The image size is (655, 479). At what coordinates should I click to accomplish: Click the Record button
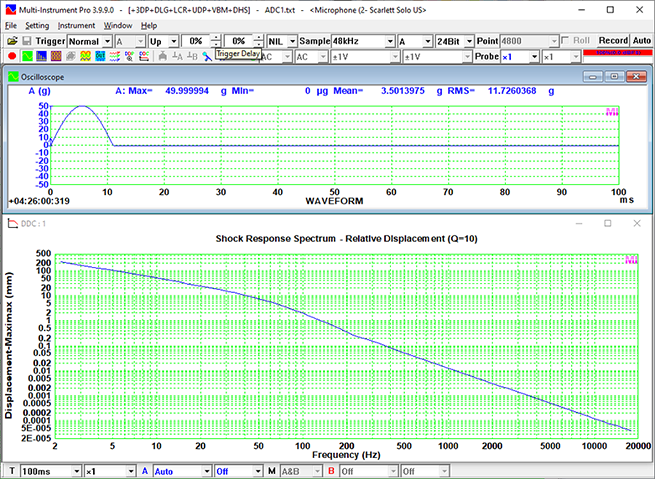tap(612, 41)
